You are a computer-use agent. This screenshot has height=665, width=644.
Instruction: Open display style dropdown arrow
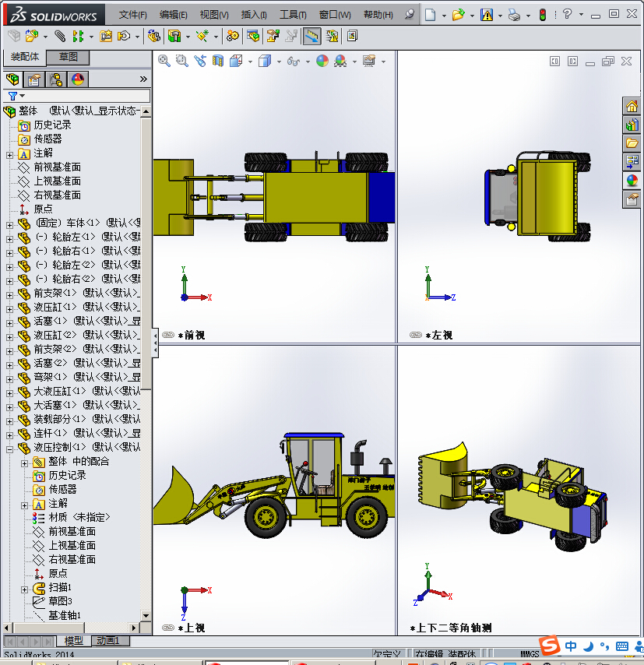279,62
